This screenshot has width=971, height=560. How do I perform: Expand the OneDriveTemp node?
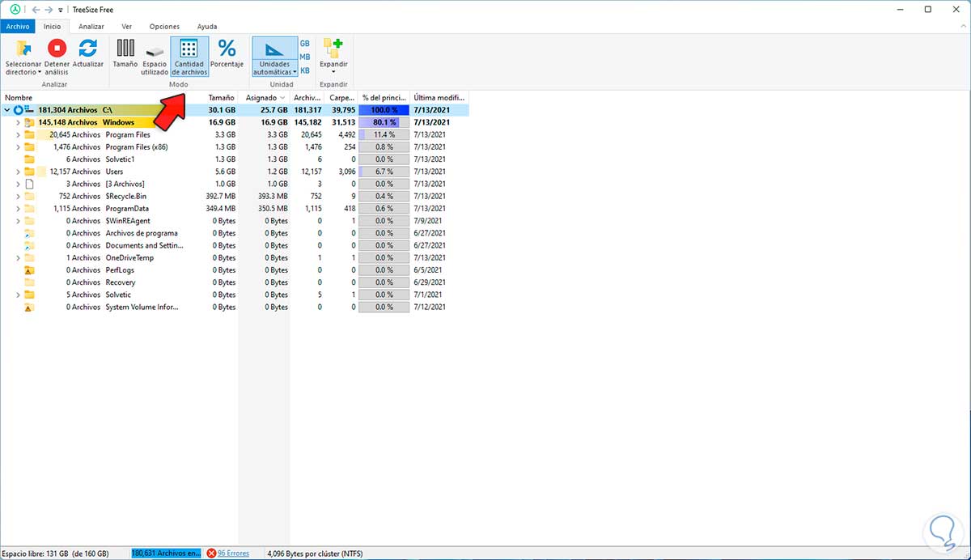18,258
